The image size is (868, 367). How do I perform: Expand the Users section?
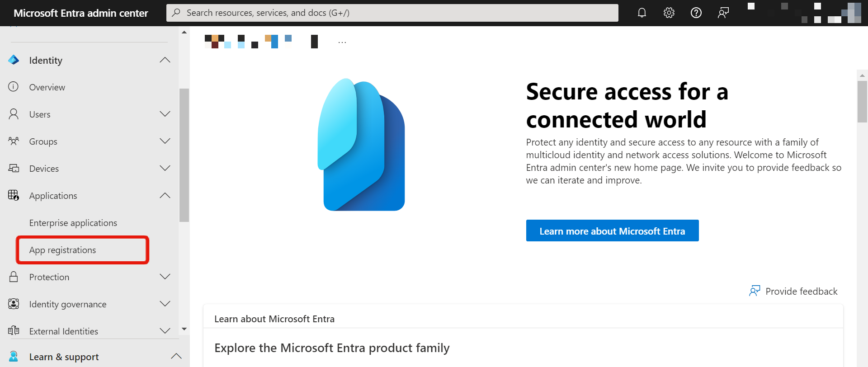[165, 114]
